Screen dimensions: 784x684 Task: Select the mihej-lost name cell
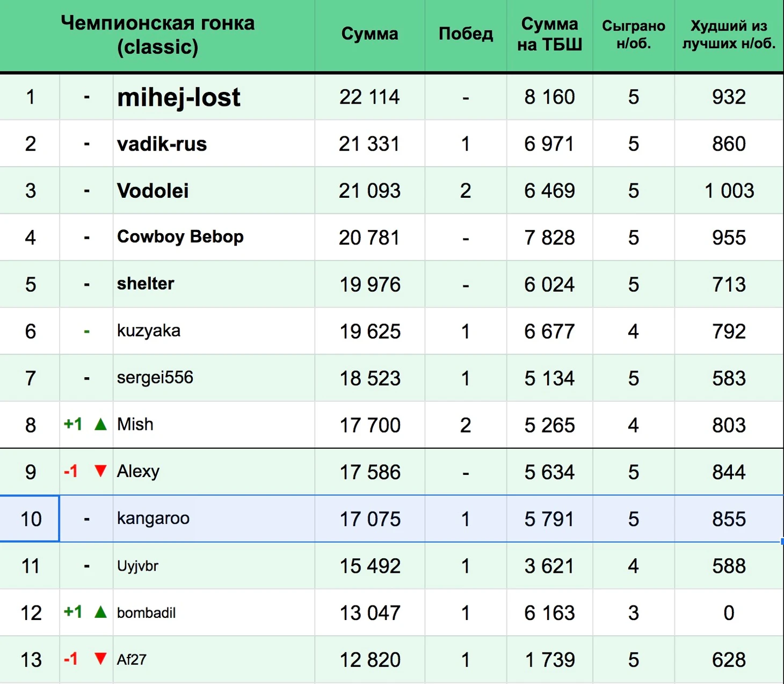click(x=179, y=98)
